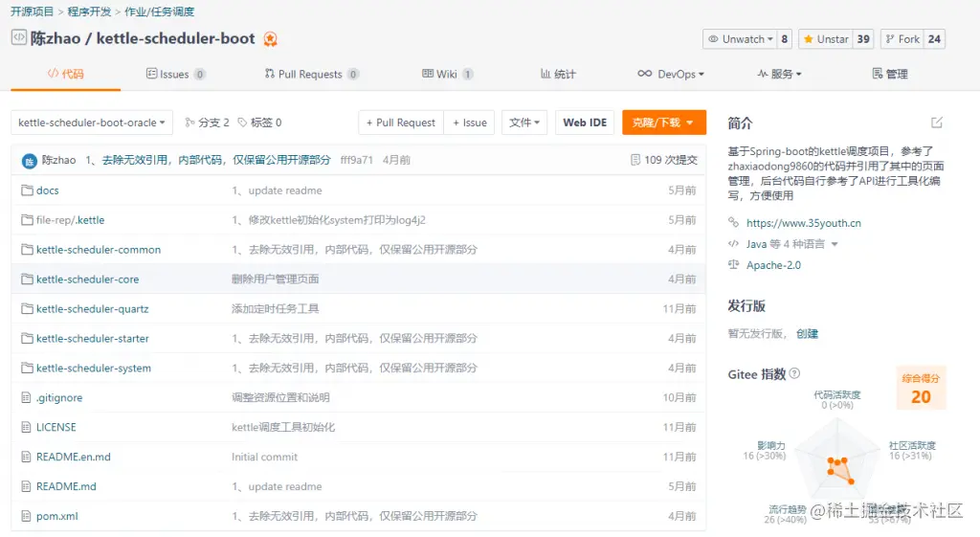Expand the 文件 dropdown
Screen dimensions: 980x537
tap(524, 123)
